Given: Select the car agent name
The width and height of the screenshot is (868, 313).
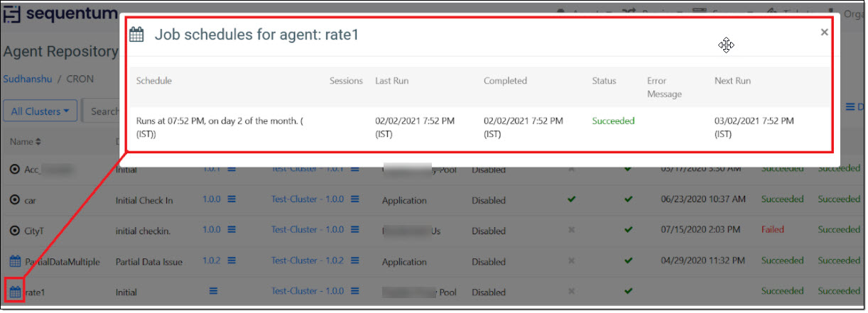Looking at the screenshot, I should click(31, 201).
